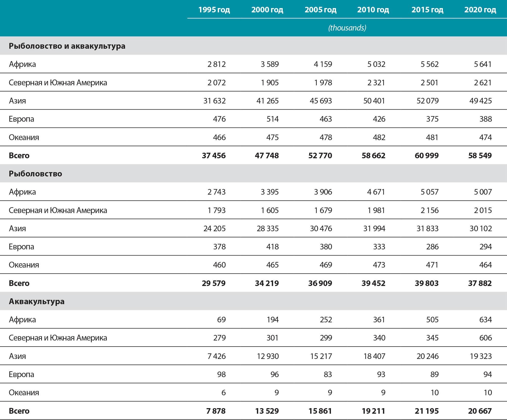Click 'Азия' in the Аквакультура section

pos(17,356)
